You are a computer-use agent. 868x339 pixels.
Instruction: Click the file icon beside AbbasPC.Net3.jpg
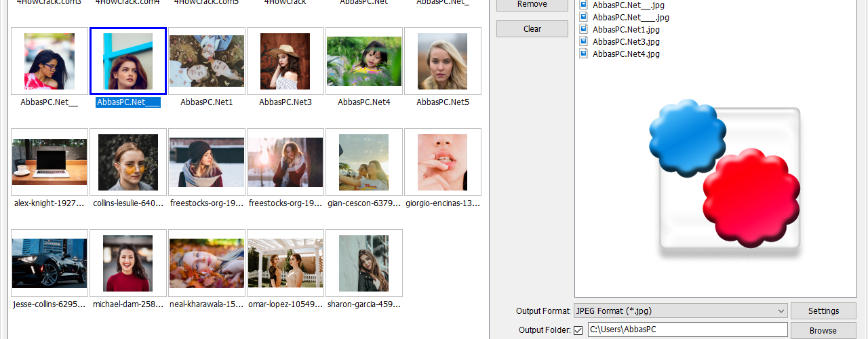[x=583, y=42]
